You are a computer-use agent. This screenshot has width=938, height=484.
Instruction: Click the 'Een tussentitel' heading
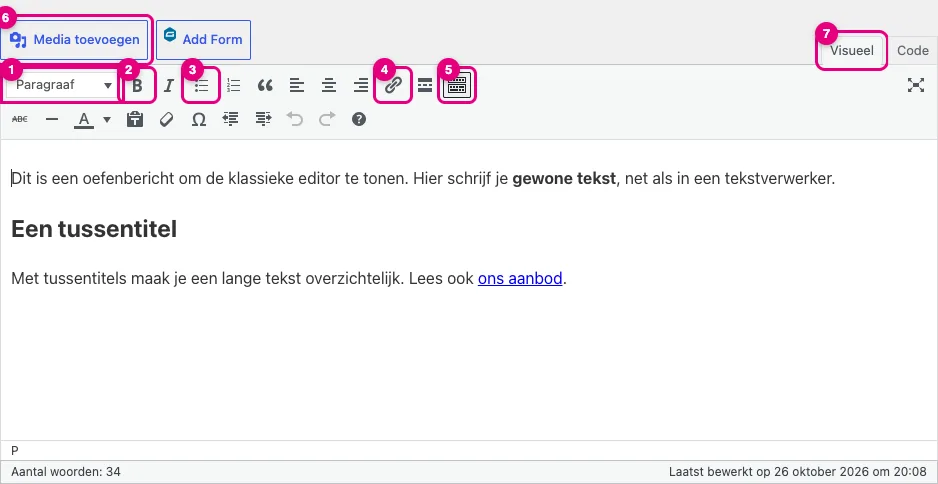(94, 229)
